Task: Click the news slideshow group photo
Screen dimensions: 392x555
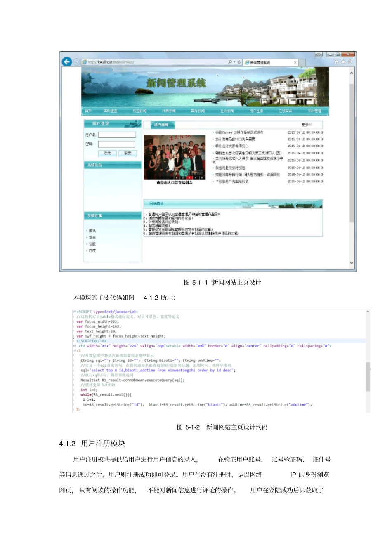Action: coord(175,157)
